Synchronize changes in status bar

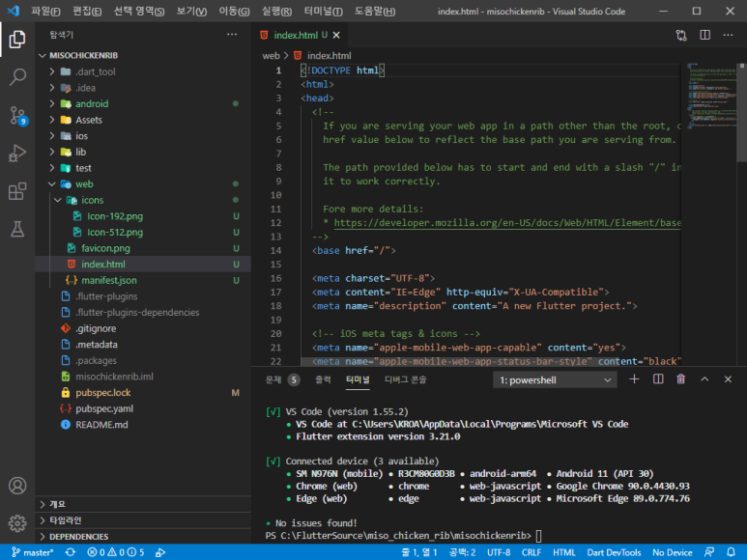pyautogui.click(x=71, y=552)
